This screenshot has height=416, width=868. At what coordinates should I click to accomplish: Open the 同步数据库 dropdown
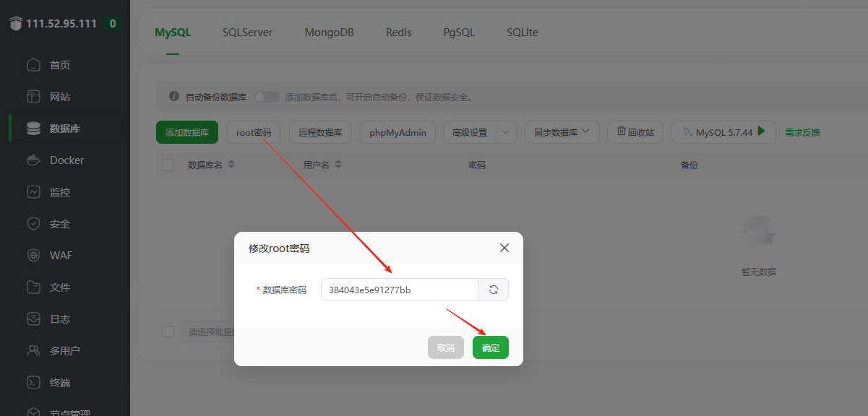[562, 132]
